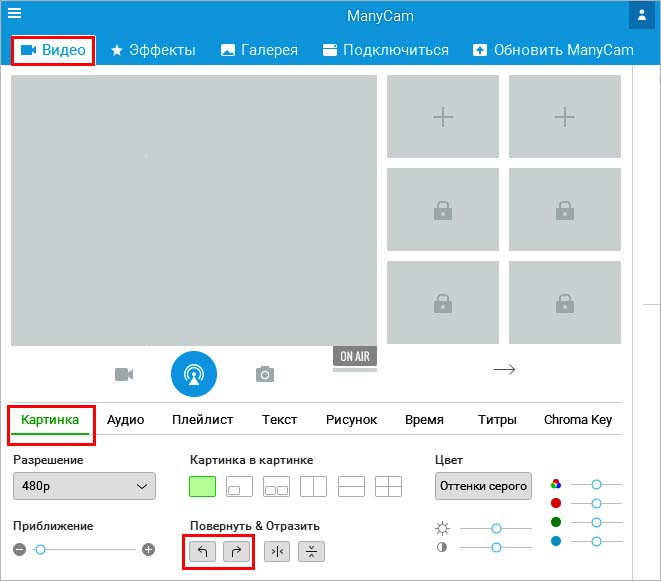Viewport: 661px width, 581px height.
Task: Adjust the RGB overall color slider
Action: click(x=596, y=484)
